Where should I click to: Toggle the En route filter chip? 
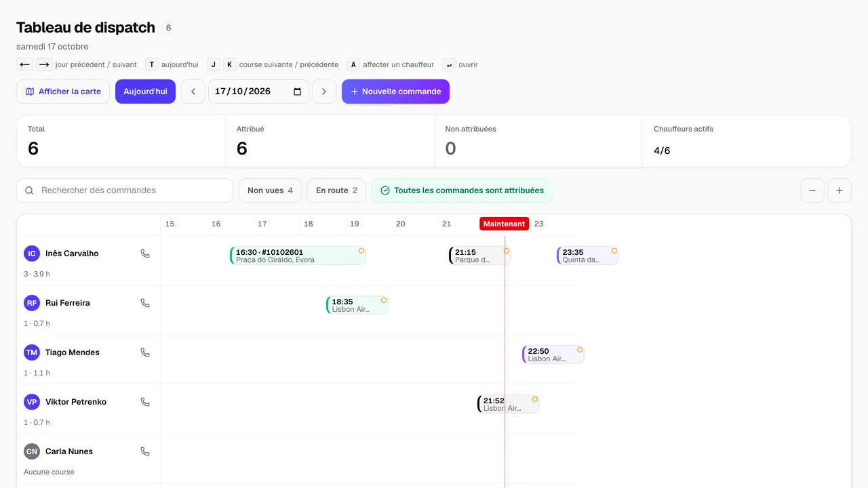tap(336, 190)
